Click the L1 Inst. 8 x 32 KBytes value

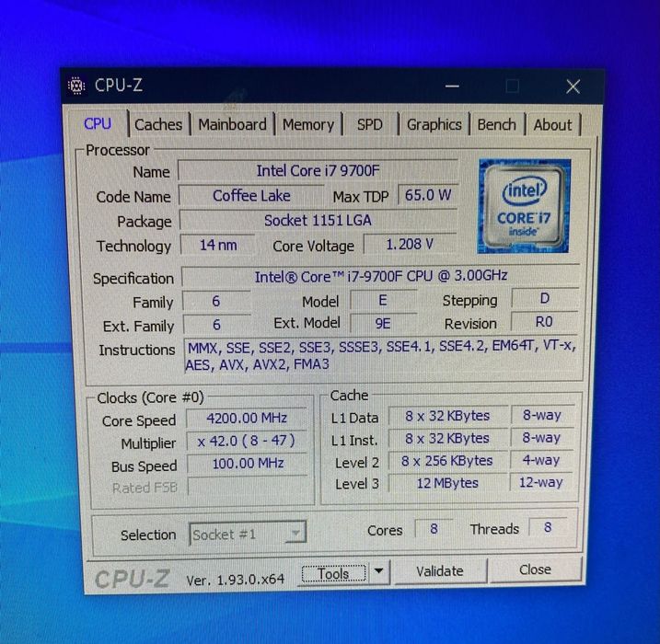(447, 438)
